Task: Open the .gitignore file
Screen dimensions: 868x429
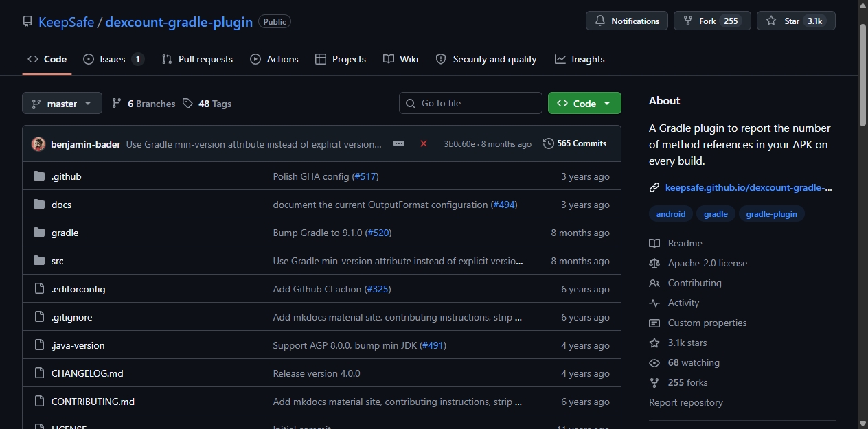Action: click(x=72, y=317)
